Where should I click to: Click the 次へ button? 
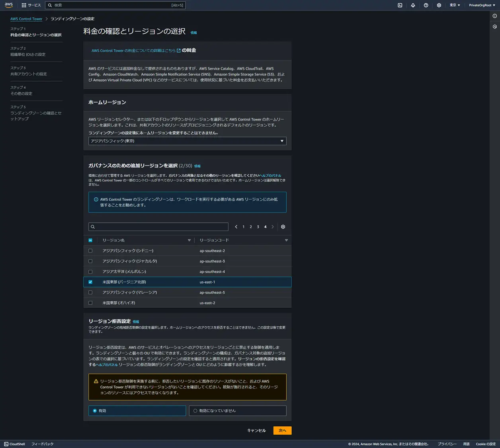(282, 430)
